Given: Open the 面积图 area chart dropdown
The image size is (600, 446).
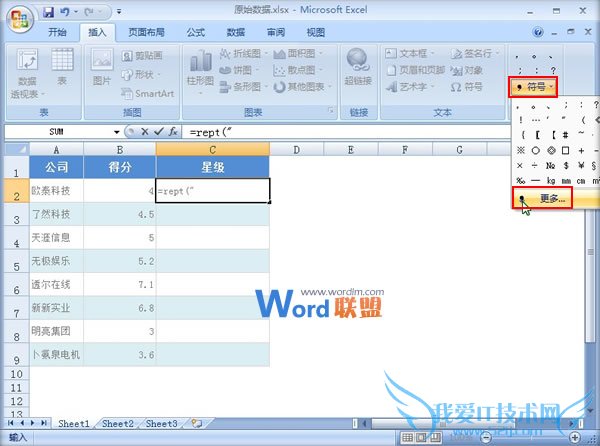Looking at the screenshot, I should pos(298,54).
